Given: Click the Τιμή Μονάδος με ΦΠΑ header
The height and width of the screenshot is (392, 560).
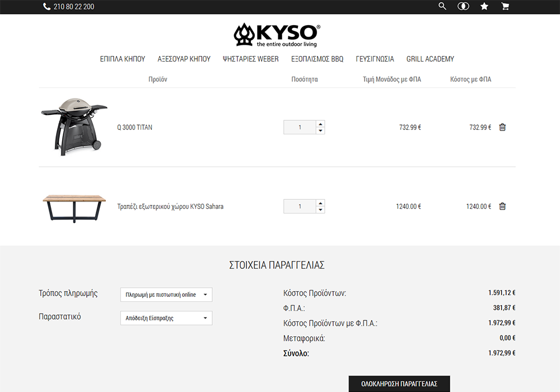Looking at the screenshot, I should point(392,80).
